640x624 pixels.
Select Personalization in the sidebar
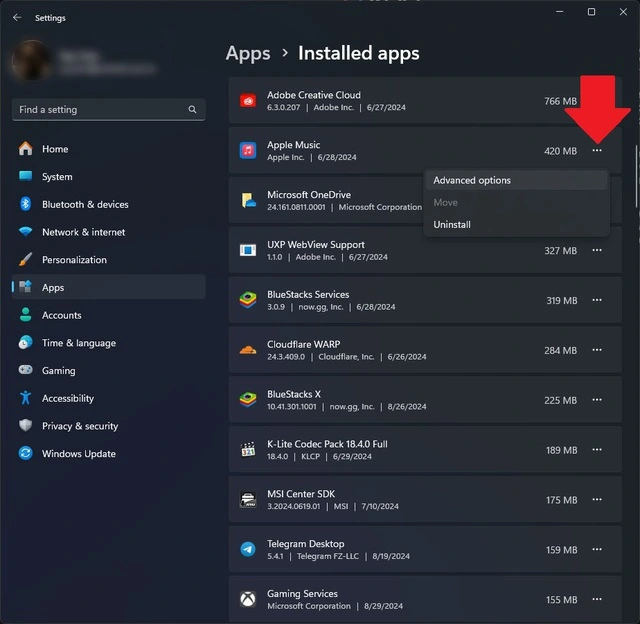point(108,260)
